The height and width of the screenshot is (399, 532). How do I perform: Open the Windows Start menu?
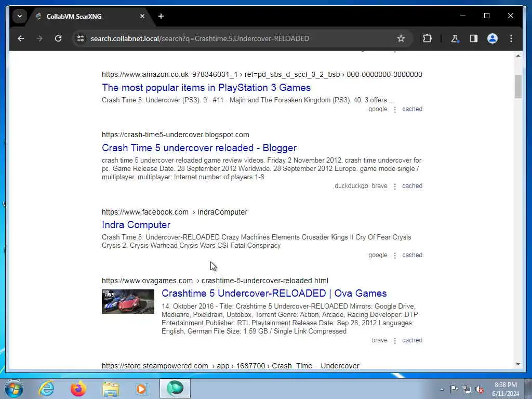[14, 389]
